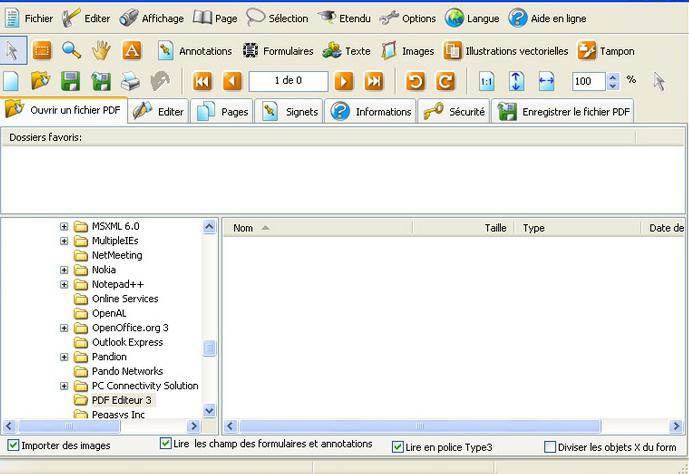
Task: Open Aide en ligne help
Action: pos(547,18)
